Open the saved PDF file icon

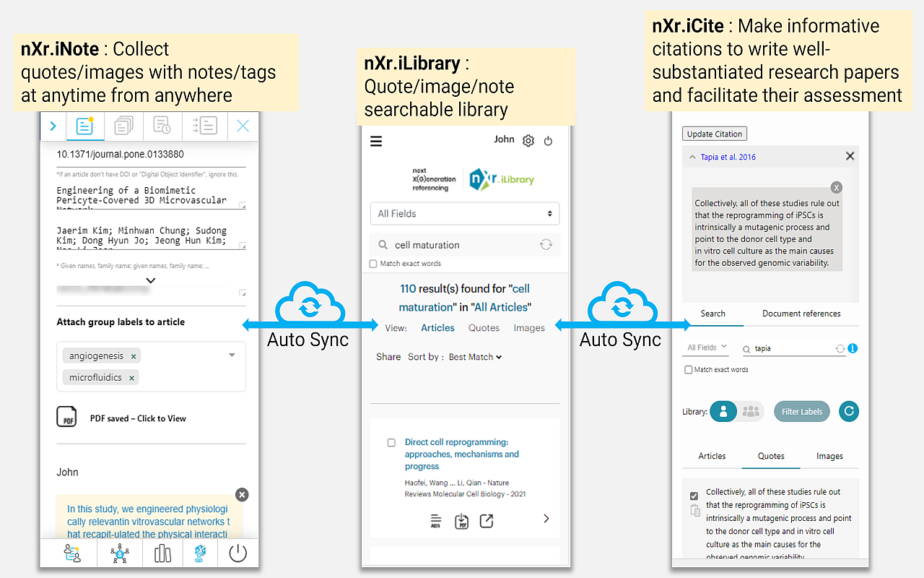[x=66, y=417]
